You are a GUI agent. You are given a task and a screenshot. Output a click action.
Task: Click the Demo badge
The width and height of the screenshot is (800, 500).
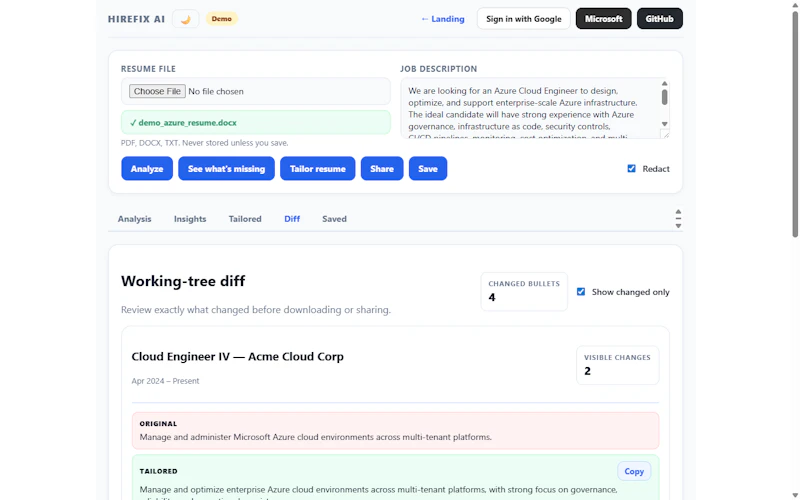221,19
